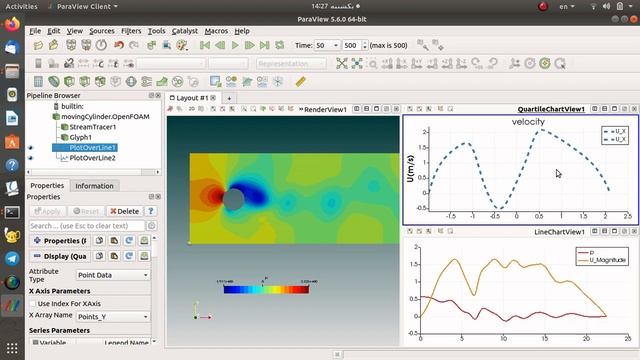
Task: Click the Zoom To Data icon
Action: 357,63
